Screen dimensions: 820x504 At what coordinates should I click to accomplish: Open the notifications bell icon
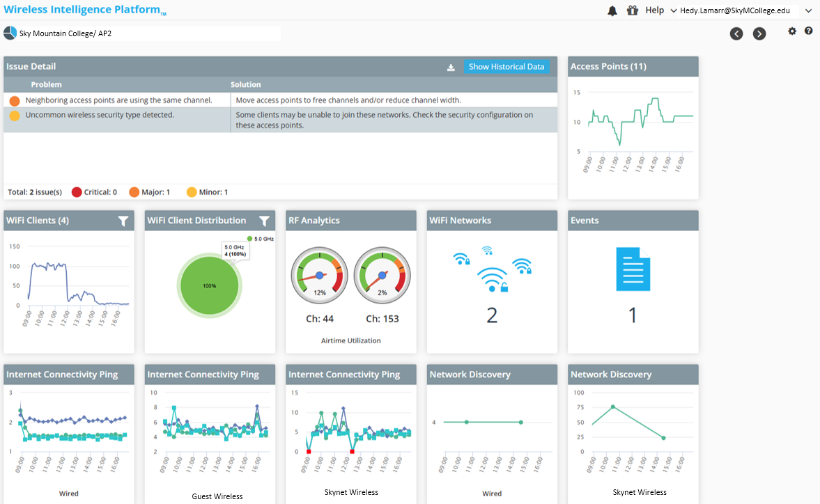pyautogui.click(x=612, y=10)
